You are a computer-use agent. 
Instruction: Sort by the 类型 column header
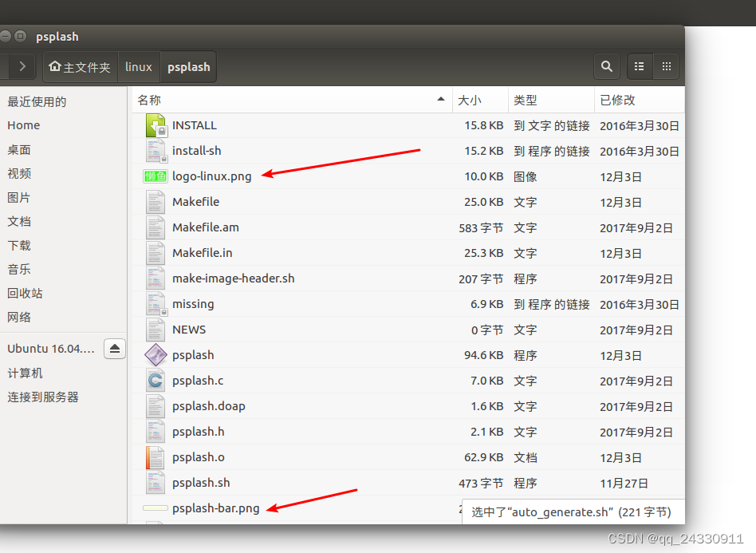[x=551, y=100]
